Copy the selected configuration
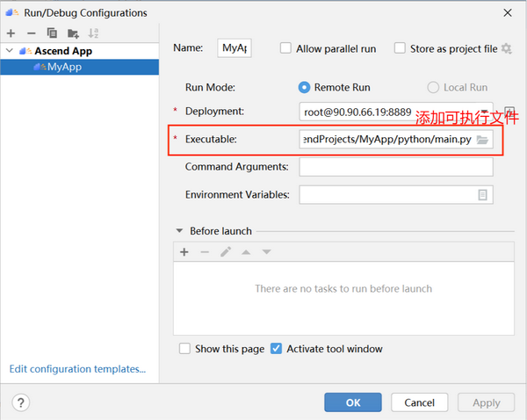Screen dimensions: 527x420 click(x=52, y=33)
